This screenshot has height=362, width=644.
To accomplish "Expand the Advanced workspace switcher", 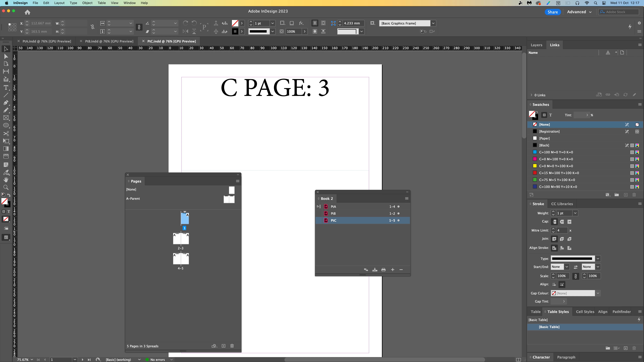I will coord(579,12).
